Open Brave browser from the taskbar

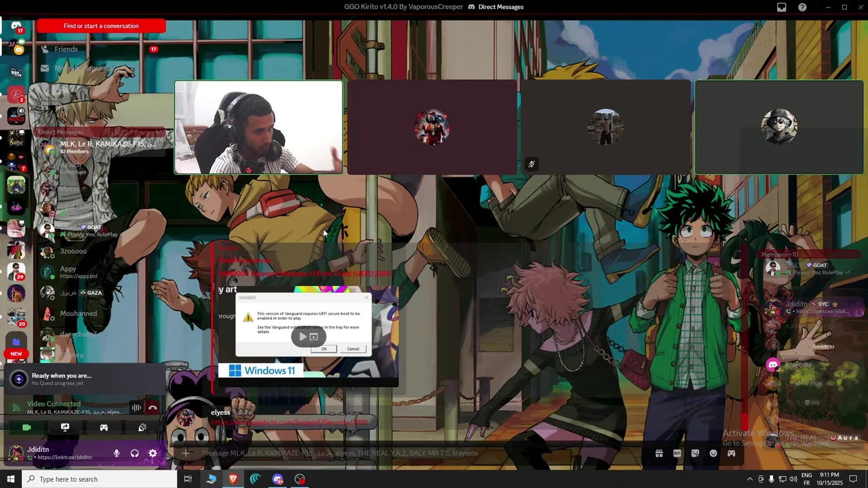[x=233, y=479]
